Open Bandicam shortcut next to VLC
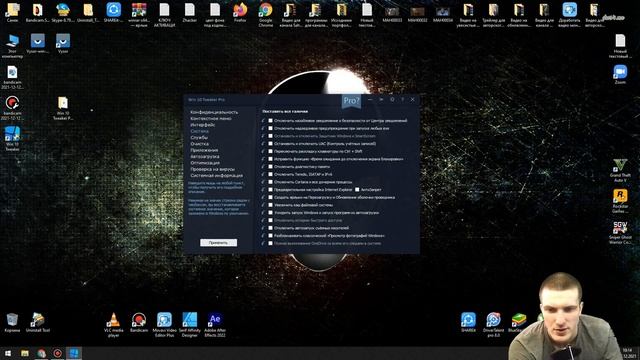The image size is (640, 360). (139, 322)
